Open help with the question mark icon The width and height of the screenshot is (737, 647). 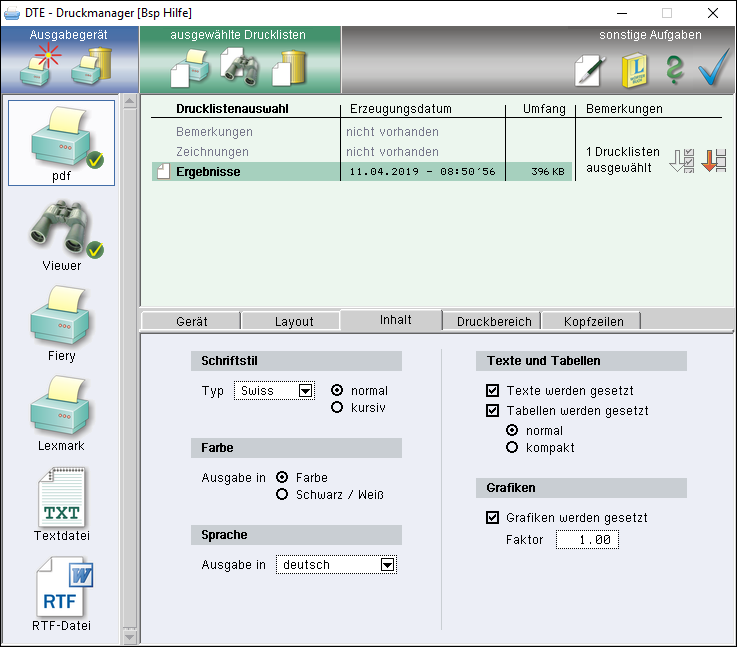674,70
